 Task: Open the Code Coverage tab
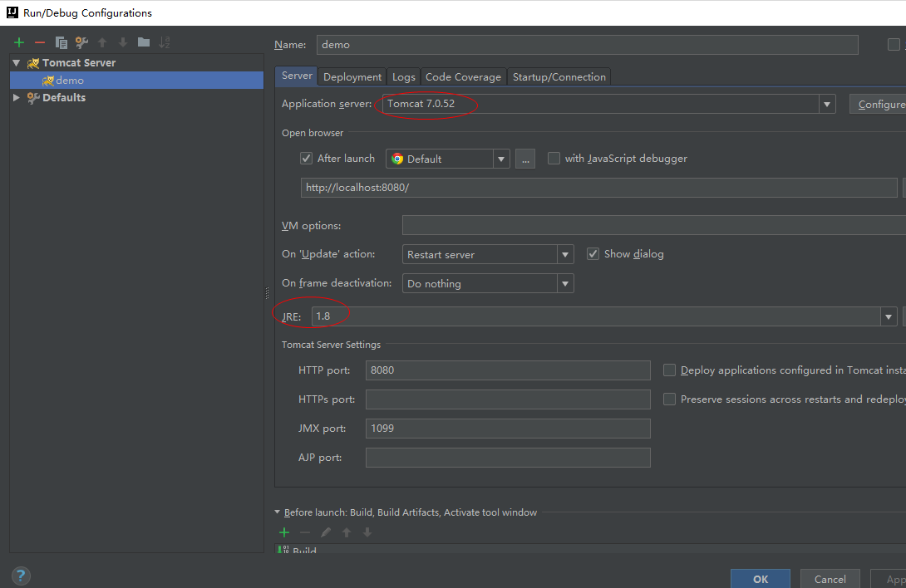coord(464,76)
